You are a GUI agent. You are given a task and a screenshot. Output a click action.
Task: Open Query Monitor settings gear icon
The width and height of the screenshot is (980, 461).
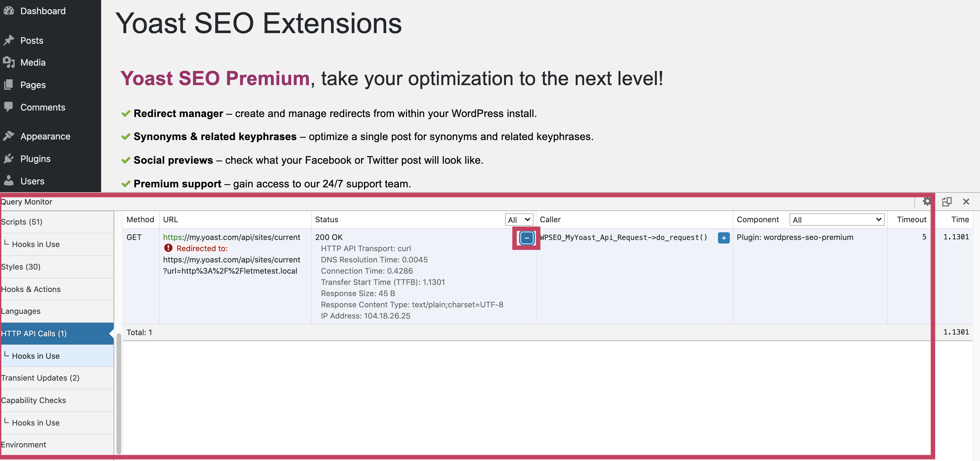[927, 202]
